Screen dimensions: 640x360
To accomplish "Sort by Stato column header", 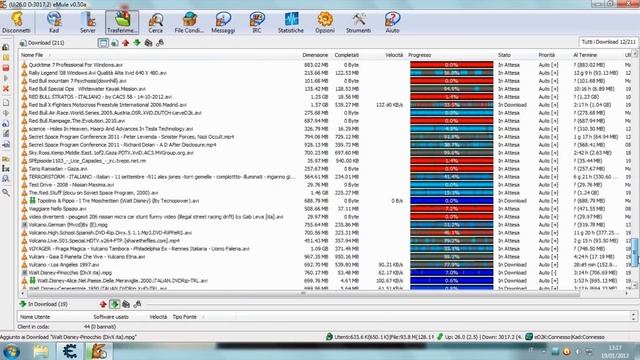I will click(504, 55).
